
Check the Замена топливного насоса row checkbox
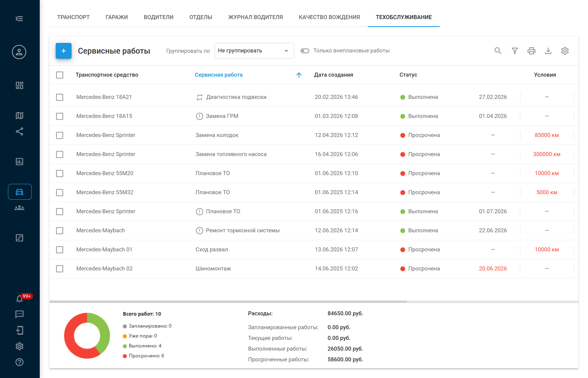click(x=59, y=154)
